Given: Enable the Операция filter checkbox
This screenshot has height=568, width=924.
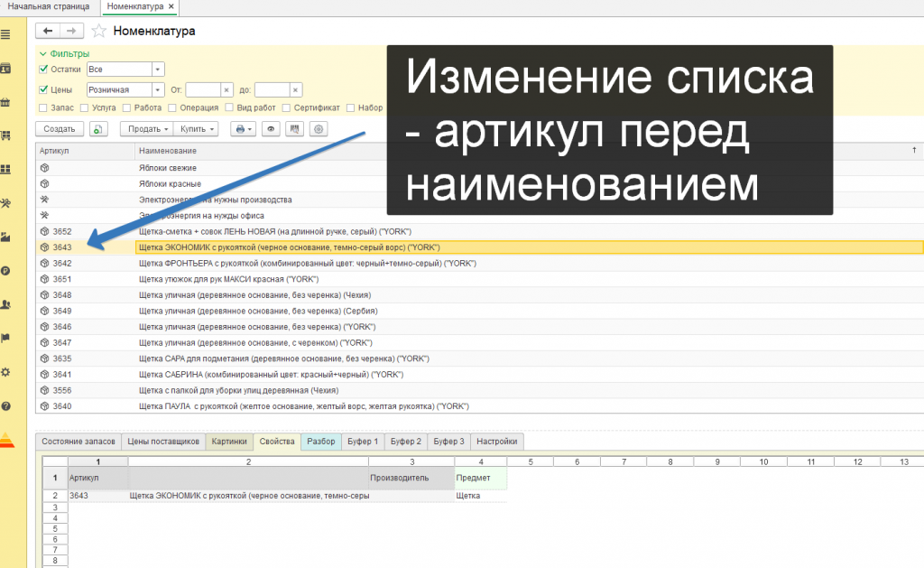Looking at the screenshot, I should tap(172, 108).
